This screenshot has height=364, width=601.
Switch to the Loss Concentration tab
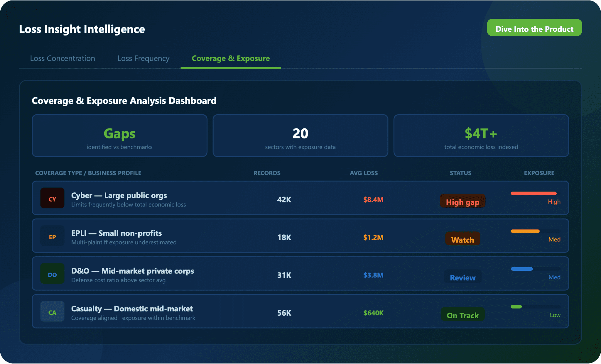point(63,58)
